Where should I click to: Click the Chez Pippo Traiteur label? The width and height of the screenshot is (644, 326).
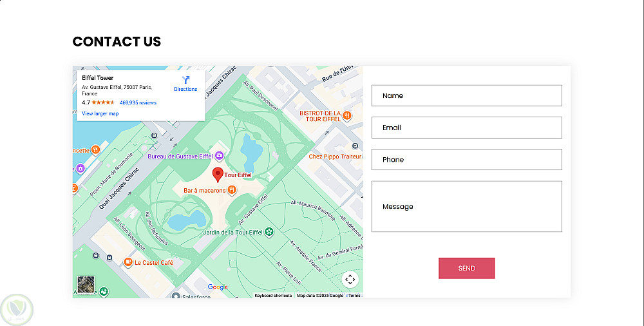pos(335,156)
